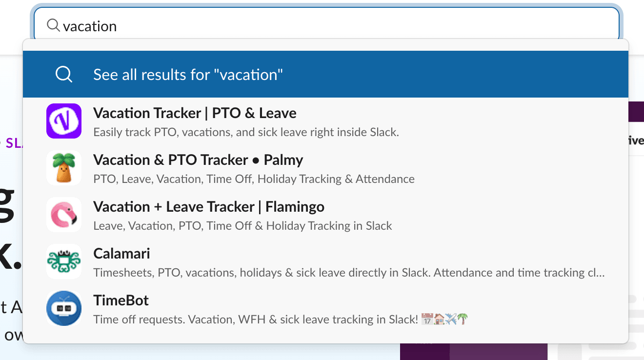Click the Calamari green crab icon
This screenshot has width=644, height=360.
click(x=64, y=261)
